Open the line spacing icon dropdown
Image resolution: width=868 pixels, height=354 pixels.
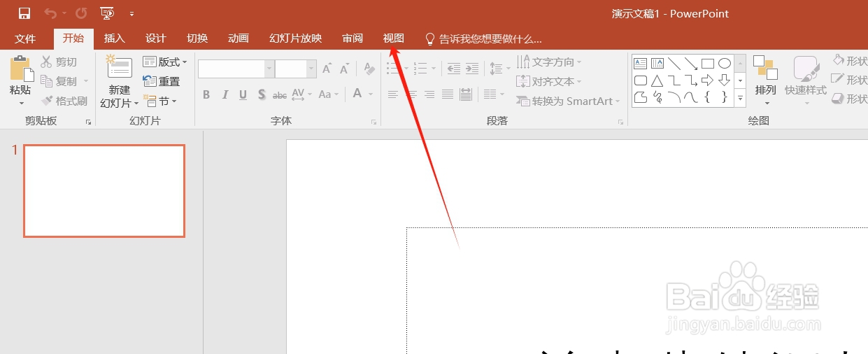[499, 69]
